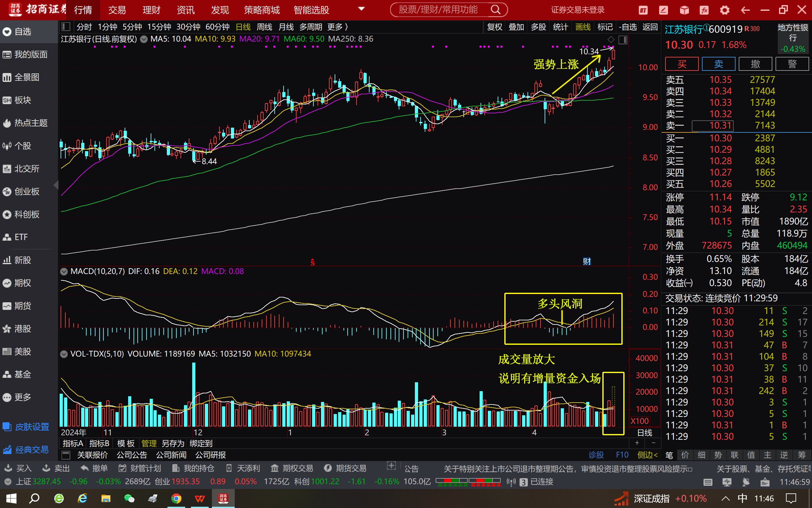Screen dimensions: 812x508
Task: Collapse the left sidebar arrow handle
Action: (56, 185)
